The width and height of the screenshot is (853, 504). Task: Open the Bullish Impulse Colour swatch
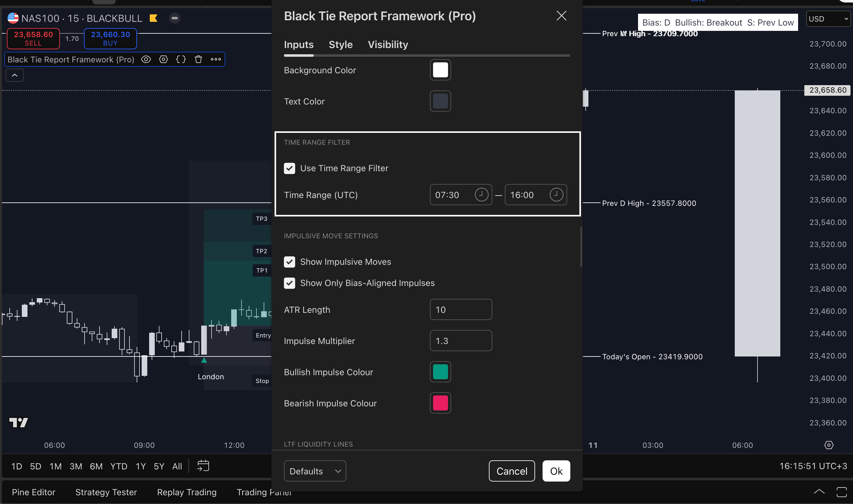440,372
